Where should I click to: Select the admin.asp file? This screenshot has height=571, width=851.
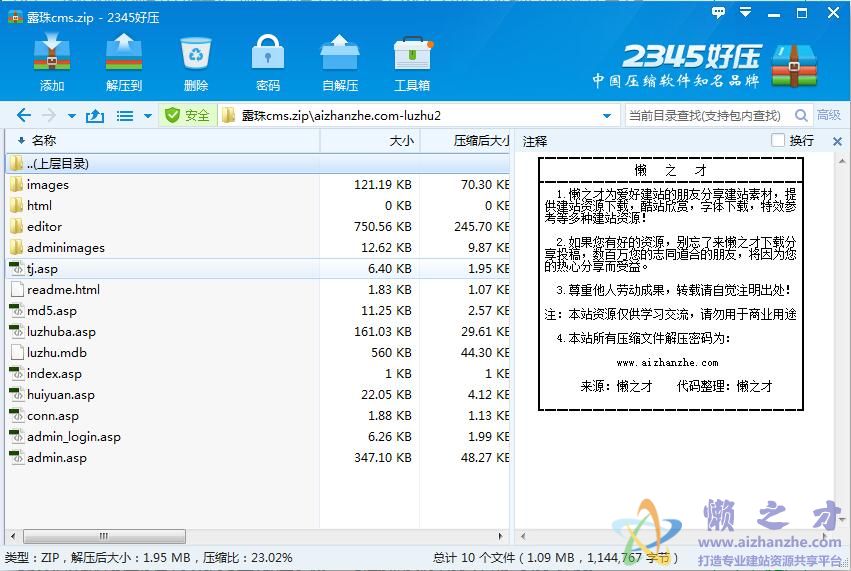pos(258,458)
